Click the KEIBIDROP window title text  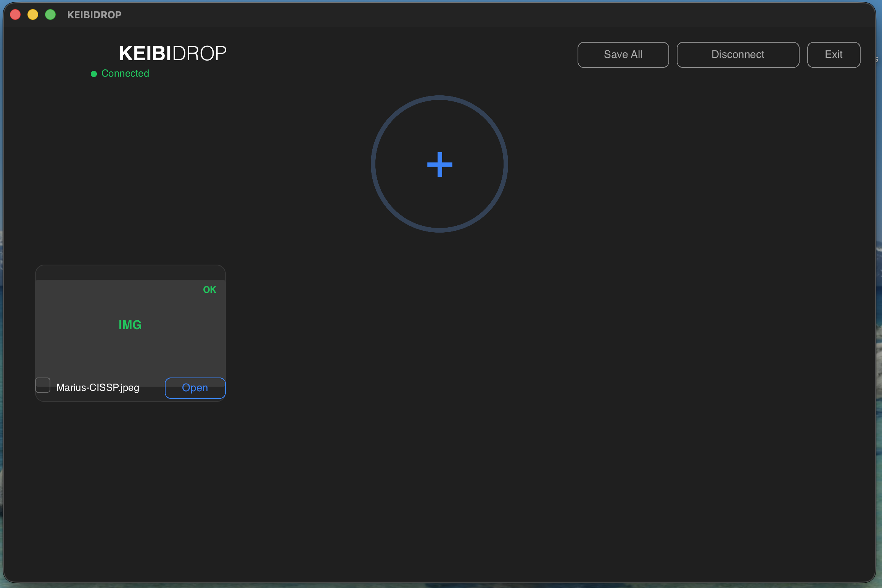pyautogui.click(x=94, y=15)
